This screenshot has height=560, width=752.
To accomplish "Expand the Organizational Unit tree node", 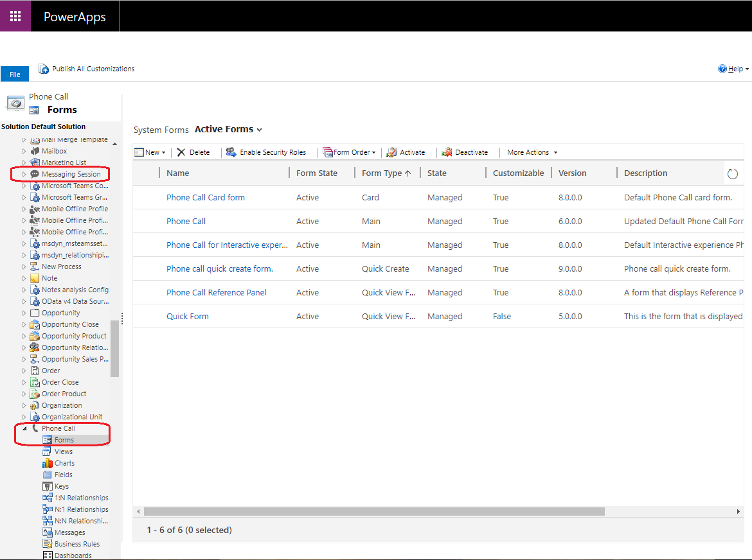I will (x=24, y=417).
